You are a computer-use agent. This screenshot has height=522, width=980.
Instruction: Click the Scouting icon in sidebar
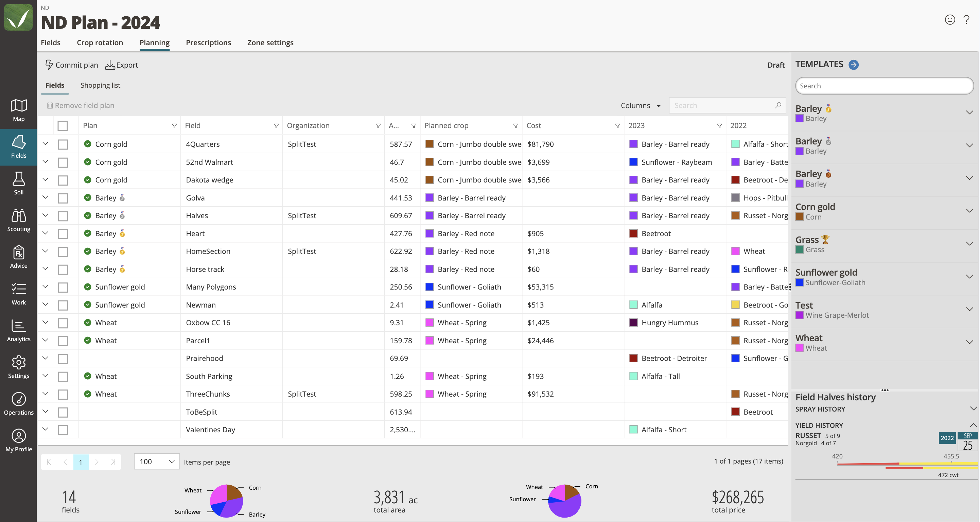click(18, 219)
